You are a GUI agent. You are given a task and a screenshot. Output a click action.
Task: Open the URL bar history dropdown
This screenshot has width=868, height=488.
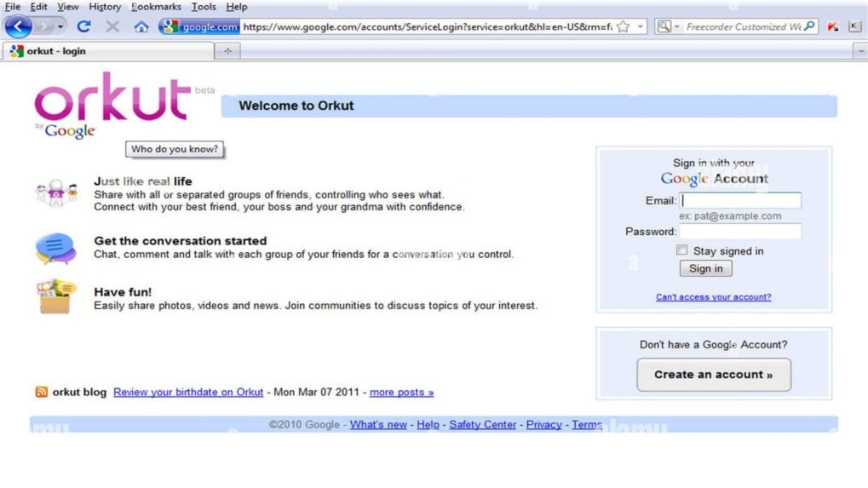pyautogui.click(x=640, y=26)
